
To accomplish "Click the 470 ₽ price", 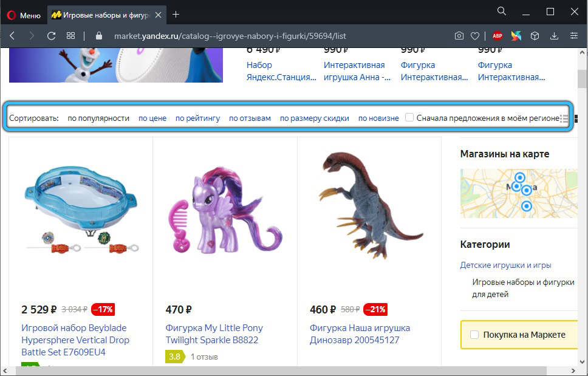I will 179,310.
